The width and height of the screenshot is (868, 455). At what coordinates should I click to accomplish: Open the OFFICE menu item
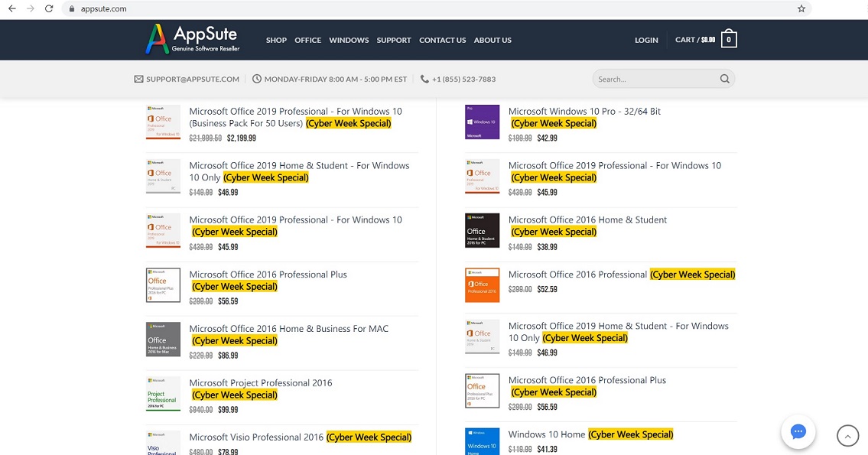[x=307, y=40]
